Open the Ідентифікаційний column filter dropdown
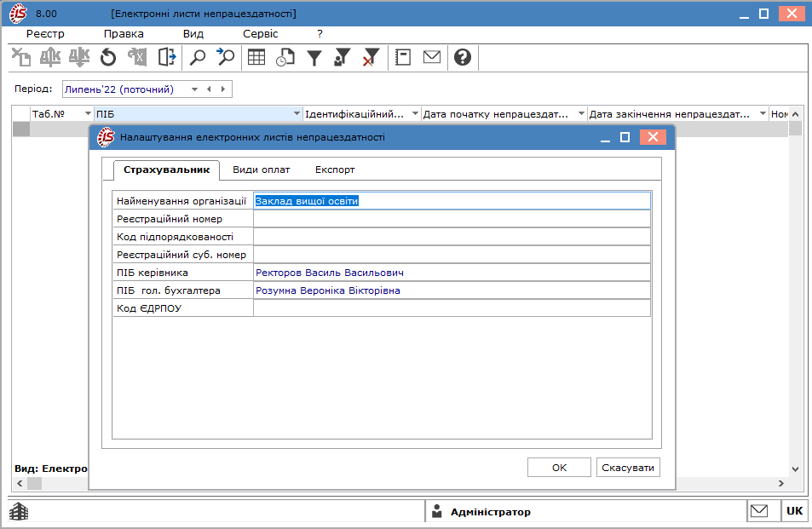The width and height of the screenshot is (812, 529). point(415,113)
